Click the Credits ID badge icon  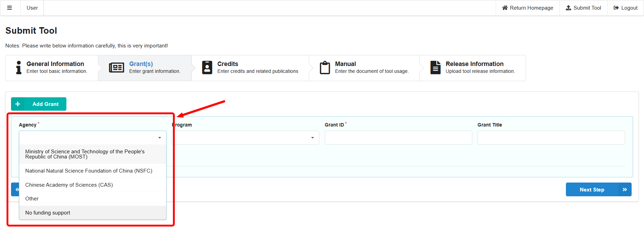(x=207, y=67)
